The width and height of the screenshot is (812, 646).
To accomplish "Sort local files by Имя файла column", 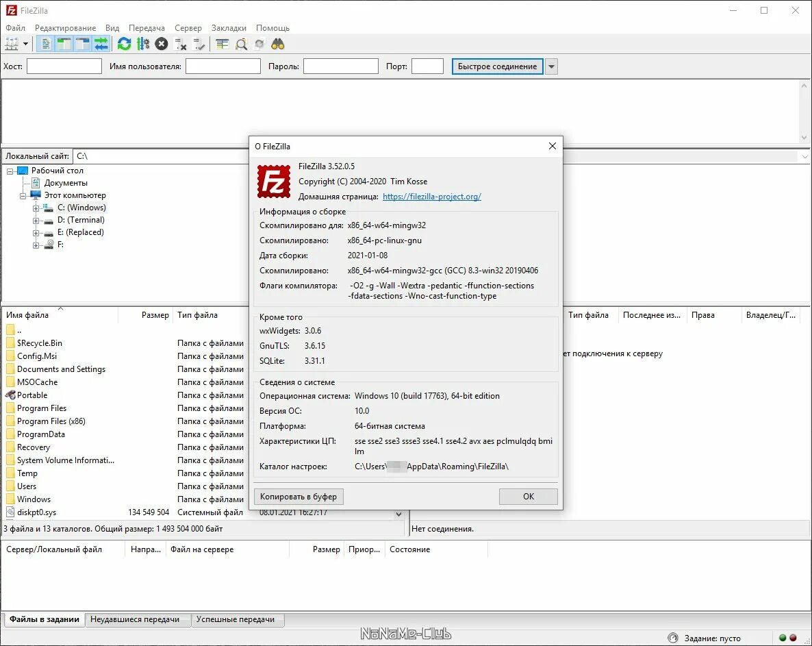I will click(x=60, y=315).
